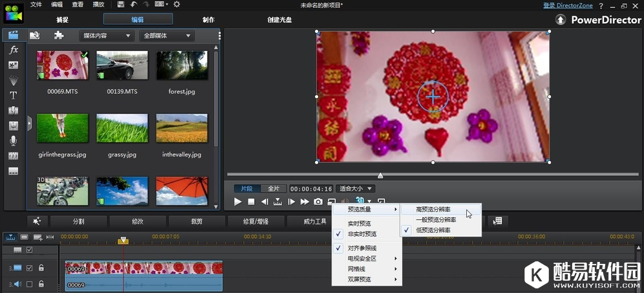Open the Title room (T icon)
644x293 pixels.
[x=13, y=95]
